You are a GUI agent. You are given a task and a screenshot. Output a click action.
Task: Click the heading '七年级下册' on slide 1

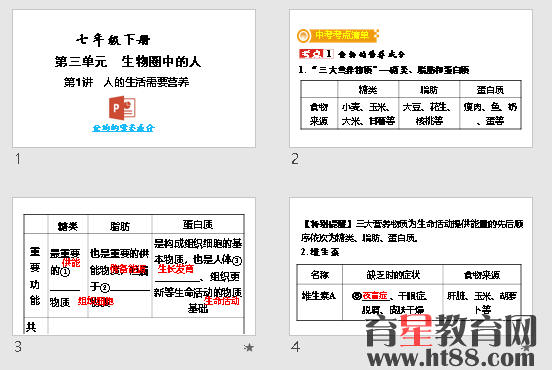click(113, 40)
